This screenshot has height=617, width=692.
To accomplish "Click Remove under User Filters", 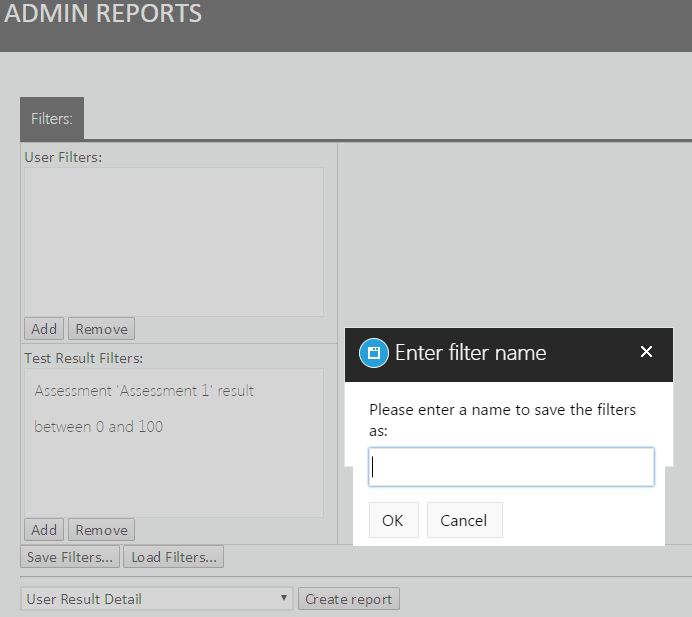I will (x=101, y=329).
